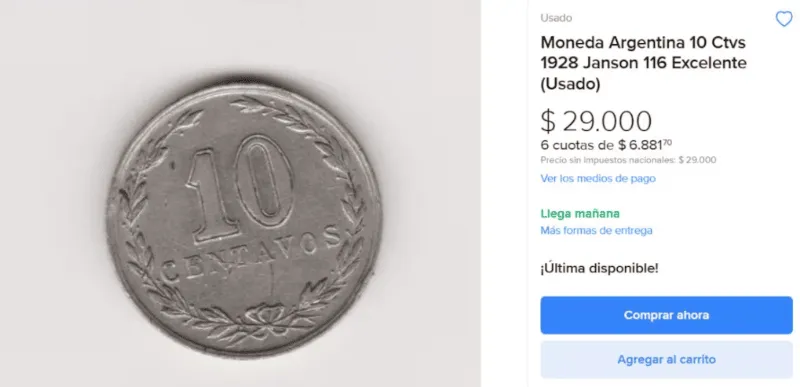Click the Janson 116 Excelente title line
Screen dimensions: 800x387
[643, 63]
